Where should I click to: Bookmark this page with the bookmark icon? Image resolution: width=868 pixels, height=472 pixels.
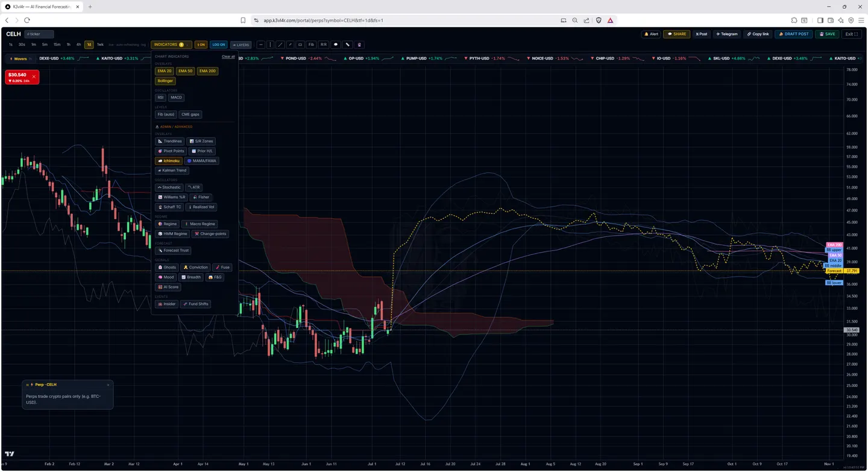click(x=243, y=20)
